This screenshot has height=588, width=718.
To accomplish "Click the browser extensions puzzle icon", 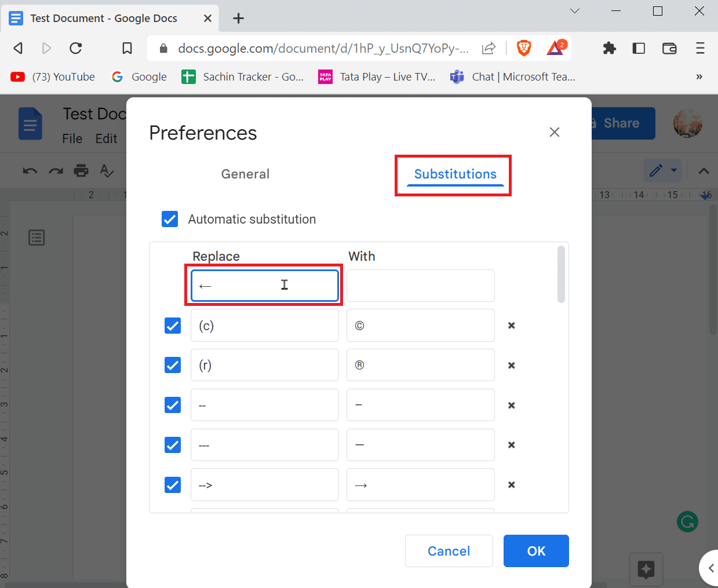I will point(609,48).
